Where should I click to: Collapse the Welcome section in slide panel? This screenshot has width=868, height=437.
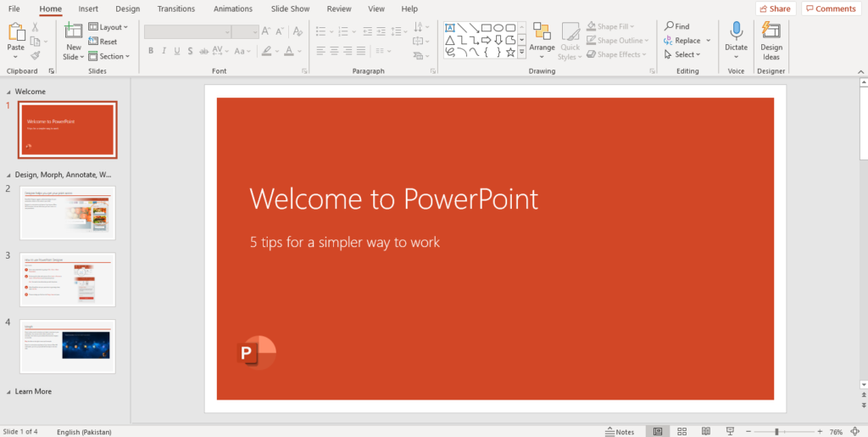pyautogui.click(x=9, y=92)
